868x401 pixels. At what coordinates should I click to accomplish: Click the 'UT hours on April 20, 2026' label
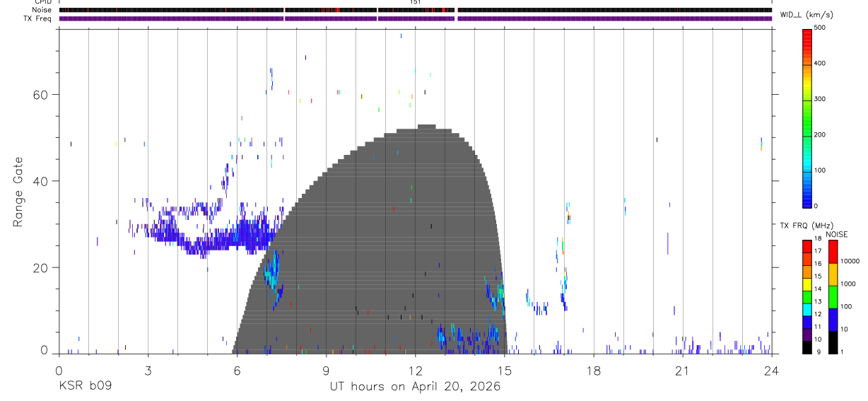pos(415,386)
